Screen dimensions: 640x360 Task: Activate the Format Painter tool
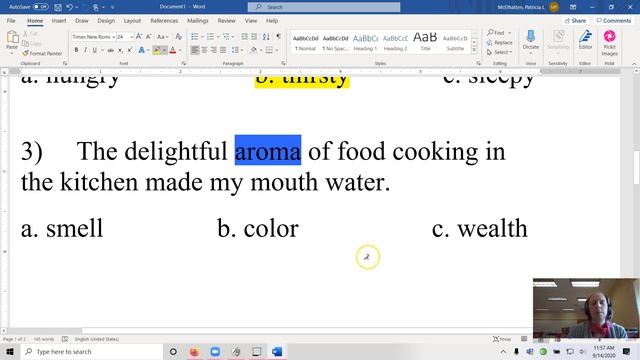click(42, 53)
